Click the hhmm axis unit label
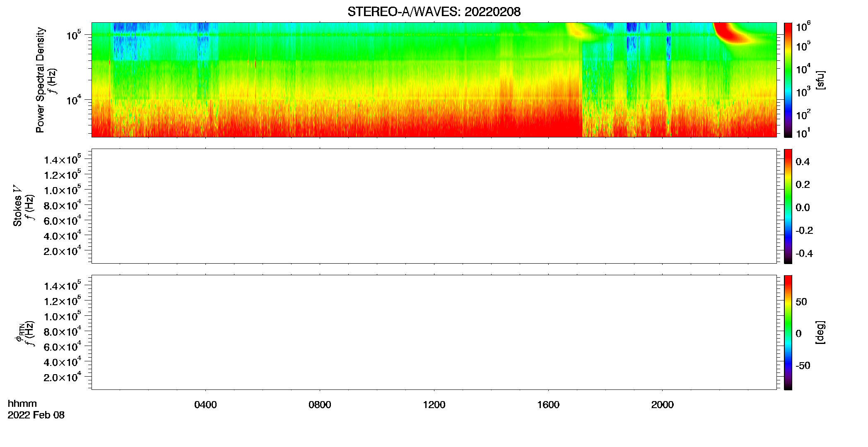 (x=22, y=404)
